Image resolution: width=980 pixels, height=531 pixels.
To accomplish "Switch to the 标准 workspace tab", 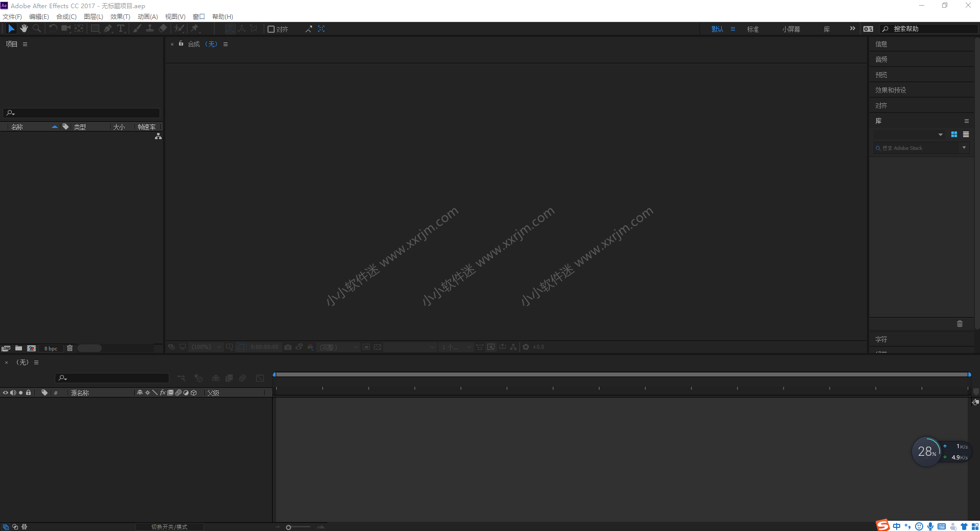I will pos(752,29).
